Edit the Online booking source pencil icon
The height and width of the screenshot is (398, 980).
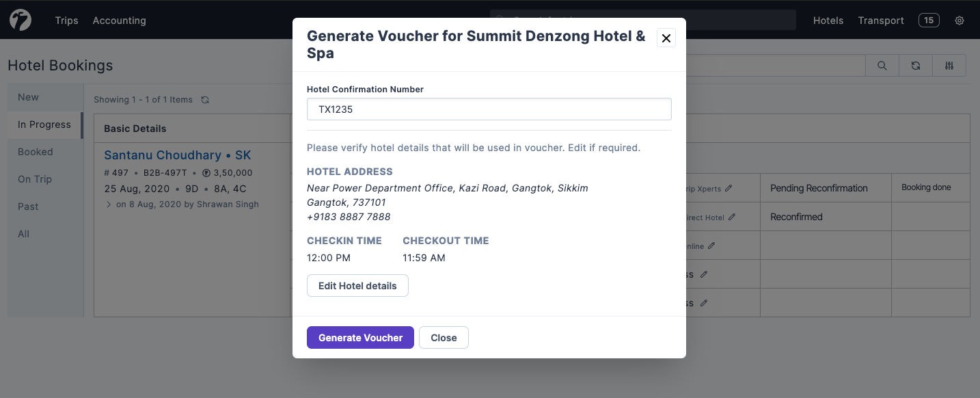[x=711, y=246]
